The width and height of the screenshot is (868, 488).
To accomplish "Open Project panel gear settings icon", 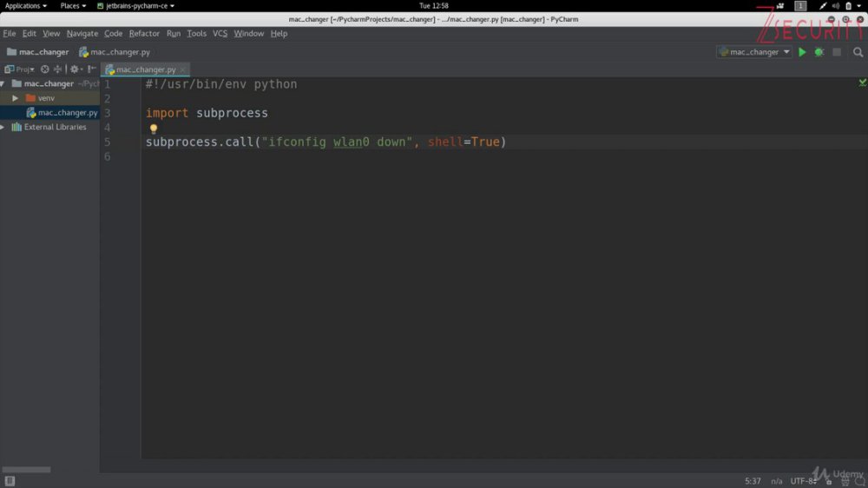I will pyautogui.click(x=75, y=69).
